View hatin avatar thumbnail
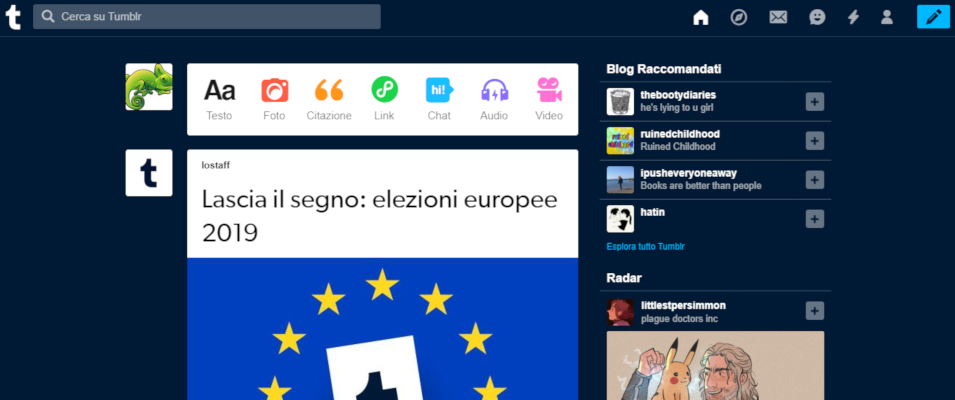This screenshot has height=400, width=955. [620, 219]
